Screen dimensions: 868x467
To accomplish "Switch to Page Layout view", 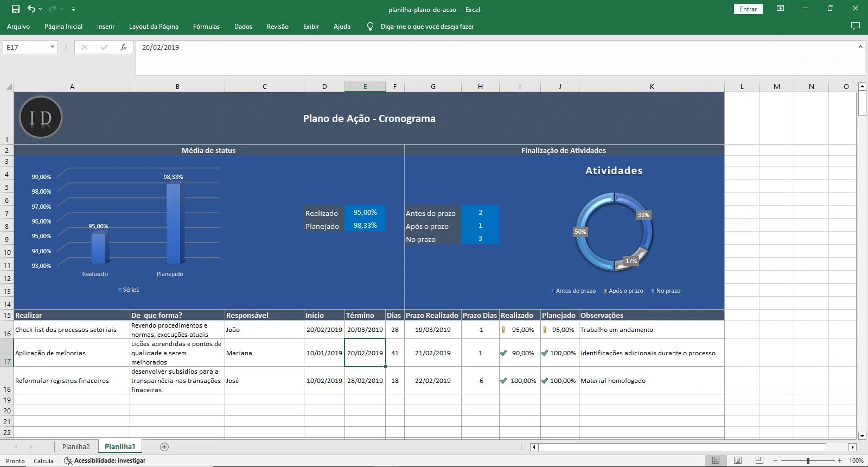I will 738,460.
